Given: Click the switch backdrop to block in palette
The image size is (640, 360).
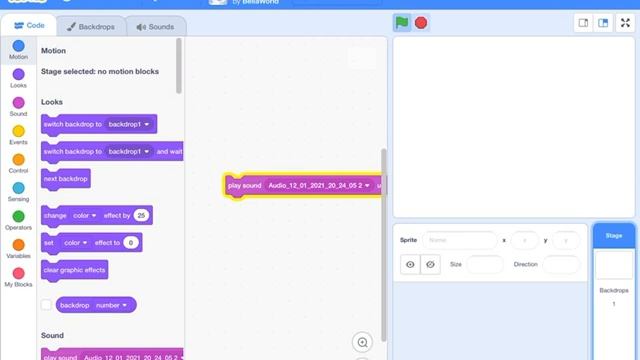Looking at the screenshot, I should coord(99,124).
